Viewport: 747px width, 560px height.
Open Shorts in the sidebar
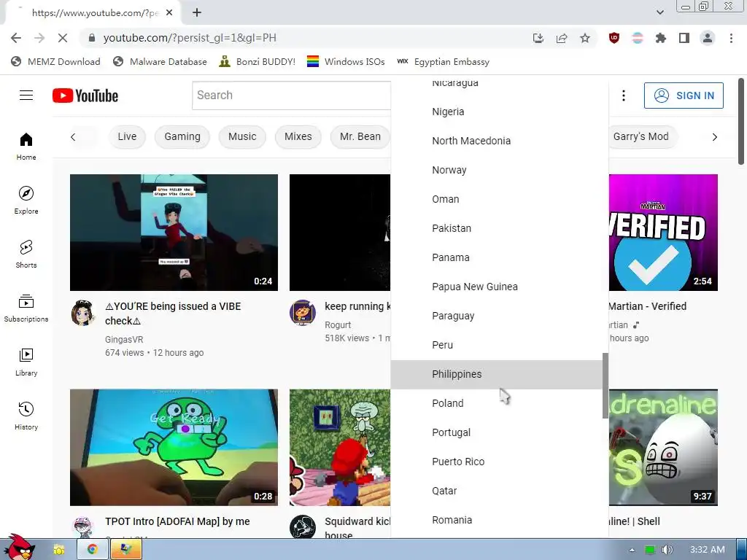click(x=26, y=254)
